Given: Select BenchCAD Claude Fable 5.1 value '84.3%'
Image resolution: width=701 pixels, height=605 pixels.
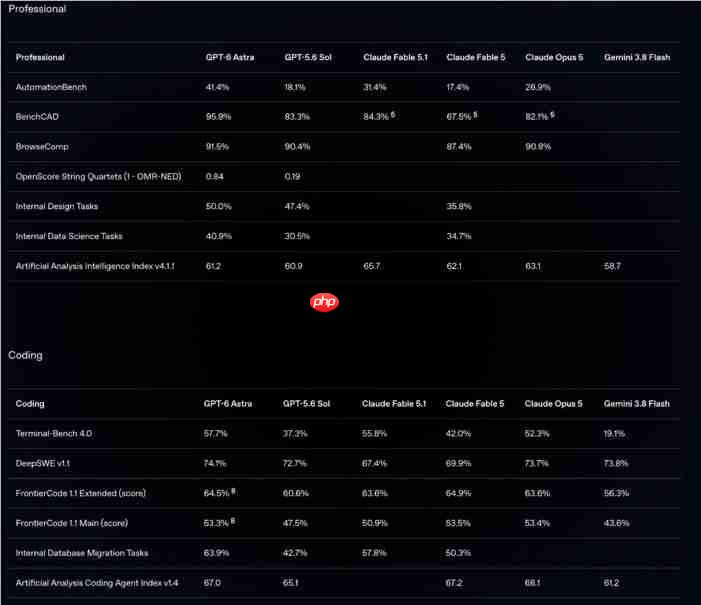Looking at the screenshot, I should pos(376,117).
